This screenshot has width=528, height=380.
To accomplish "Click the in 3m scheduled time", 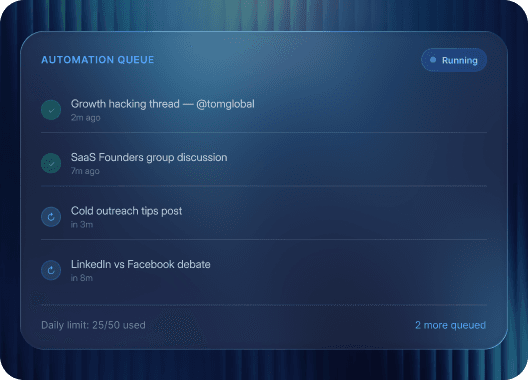I will pyautogui.click(x=82, y=224).
